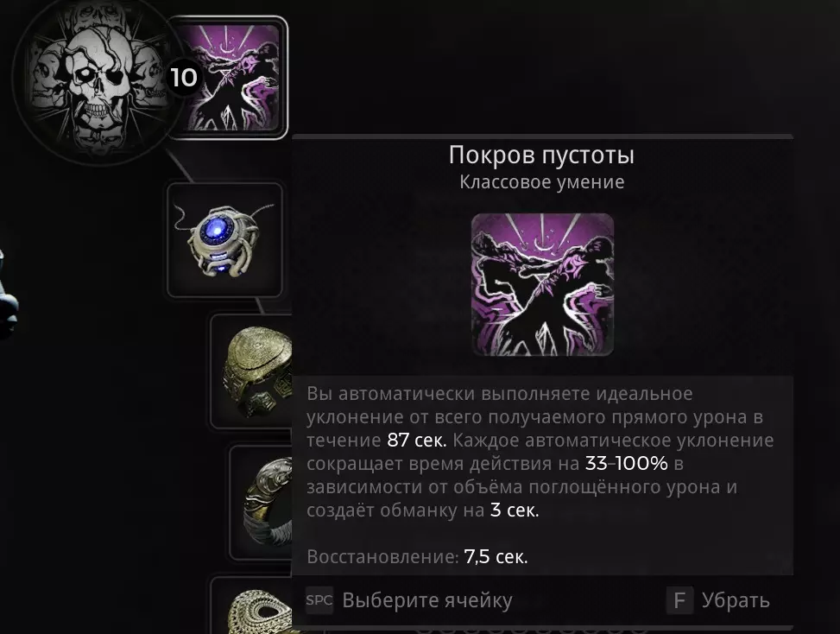Open the gold mesh ring slot at bottom
Screen dimensions: 840x634
click(252, 605)
